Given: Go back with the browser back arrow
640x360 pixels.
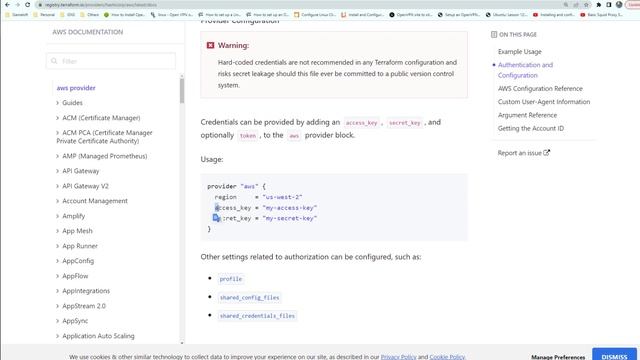Looking at the screenshot, I should [x=7, y=5].
